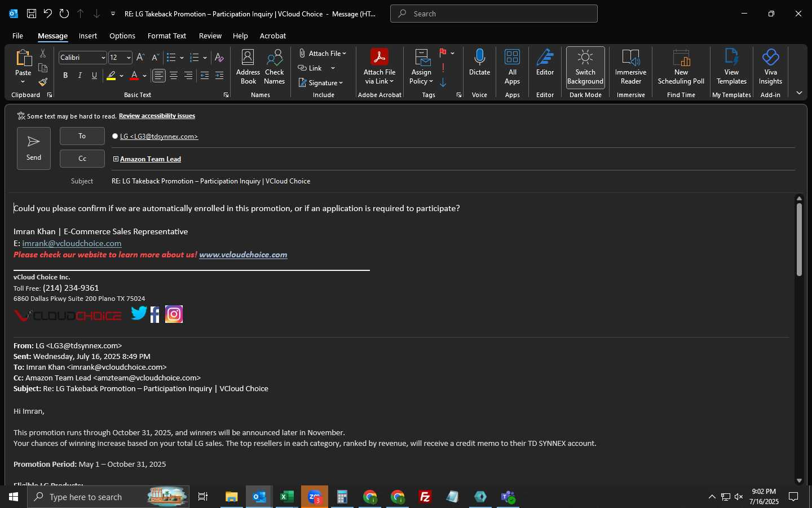Screen dimensions: 812x508
Task: Toggle Switch Background dark mode
Action: click(585, 67)
